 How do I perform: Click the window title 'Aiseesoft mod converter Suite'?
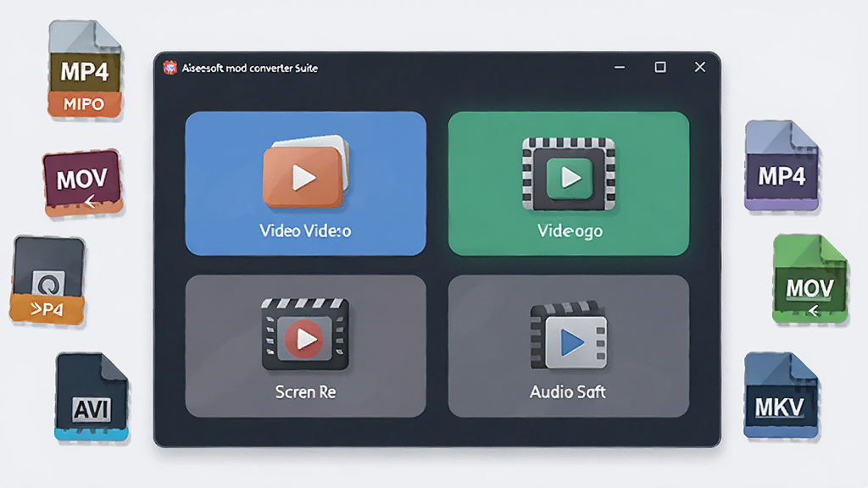[x=250, y=68]
